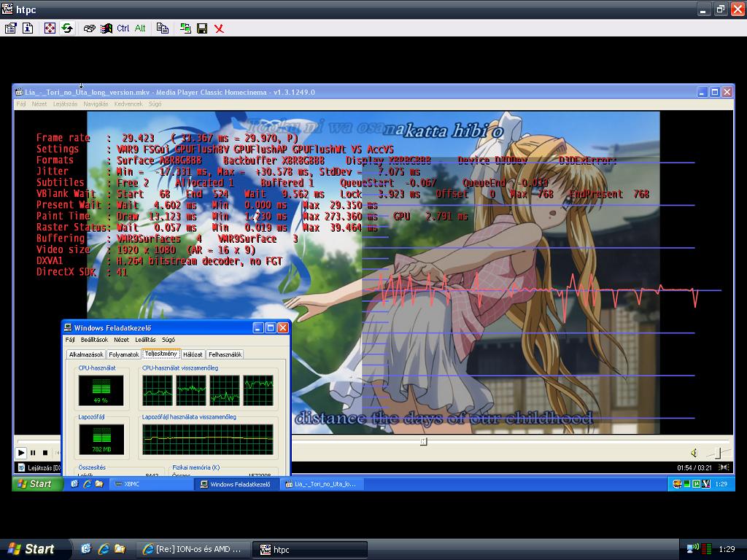Open Fájl menu in Feladatkezelő
Viewport: 747px width, 560px height.
70,340
